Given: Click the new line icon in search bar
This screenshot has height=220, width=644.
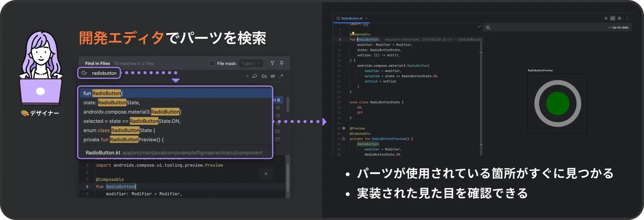Looking at the screenshot, I should coord(255,76).
